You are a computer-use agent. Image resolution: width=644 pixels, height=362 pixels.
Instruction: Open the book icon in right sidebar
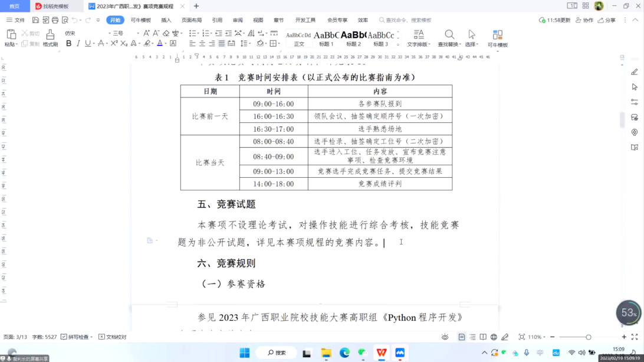tap(635, 147)
